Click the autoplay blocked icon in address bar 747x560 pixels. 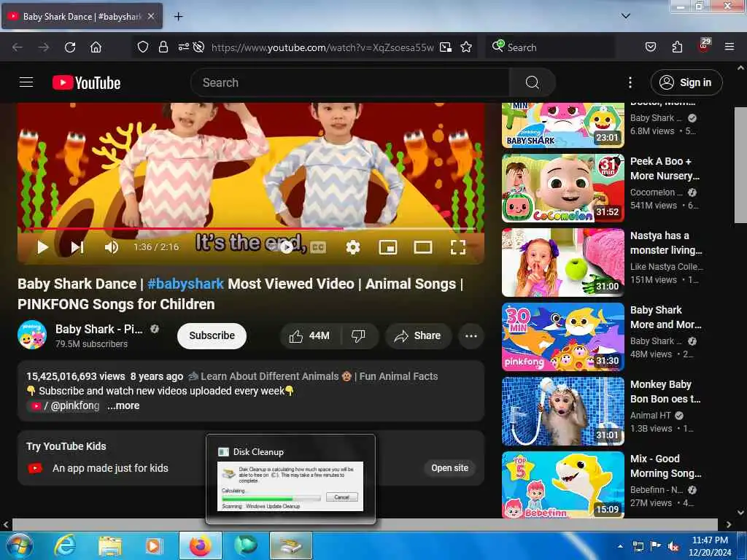pos(198,47)
